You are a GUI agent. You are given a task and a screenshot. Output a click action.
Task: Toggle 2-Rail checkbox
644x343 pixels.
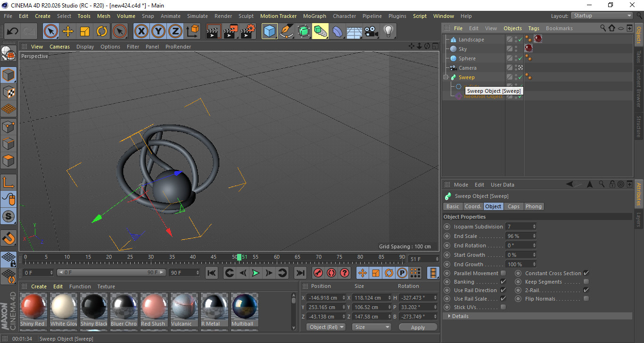(x=586, y=290)
